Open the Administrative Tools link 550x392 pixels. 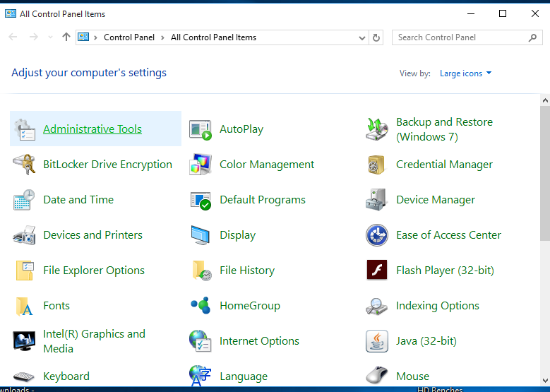point(92,129)
